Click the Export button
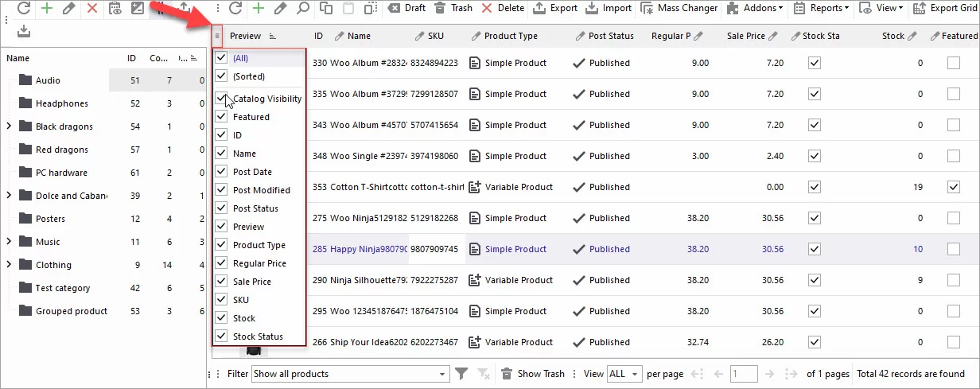The width and height of the screenshot is (980, 389). 554,8
